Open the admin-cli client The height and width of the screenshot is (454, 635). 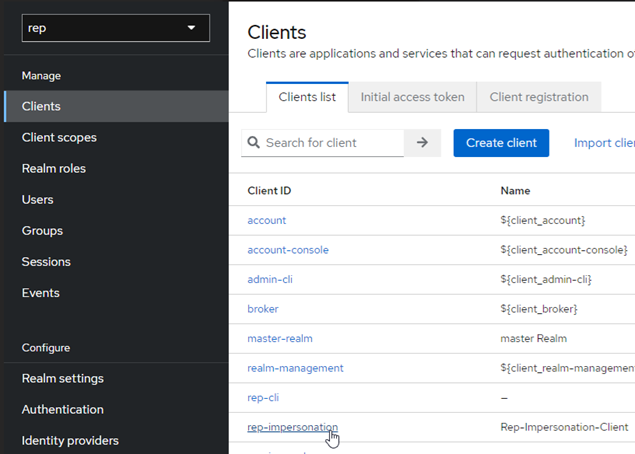click(x=270, y=279)
